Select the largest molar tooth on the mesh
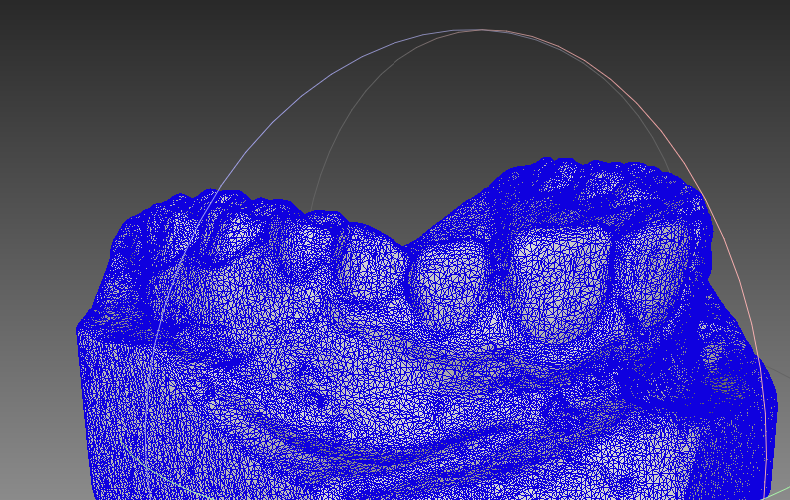 (x=557, y=278)
